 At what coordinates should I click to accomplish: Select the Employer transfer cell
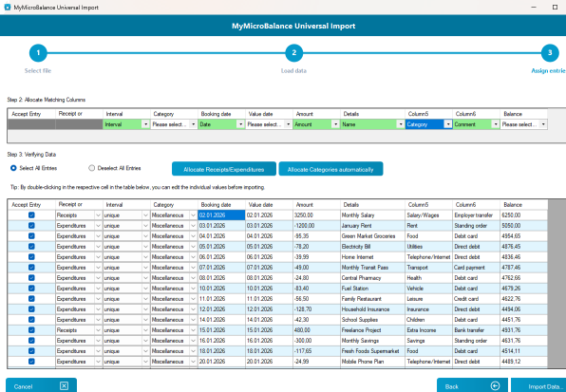tap(477, 215)
